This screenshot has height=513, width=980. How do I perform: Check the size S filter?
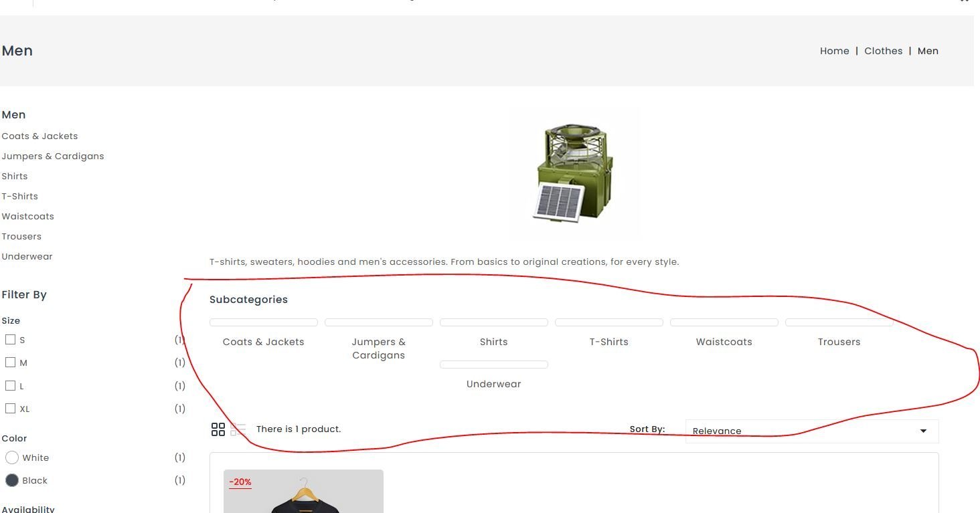[x=10, y=340]
